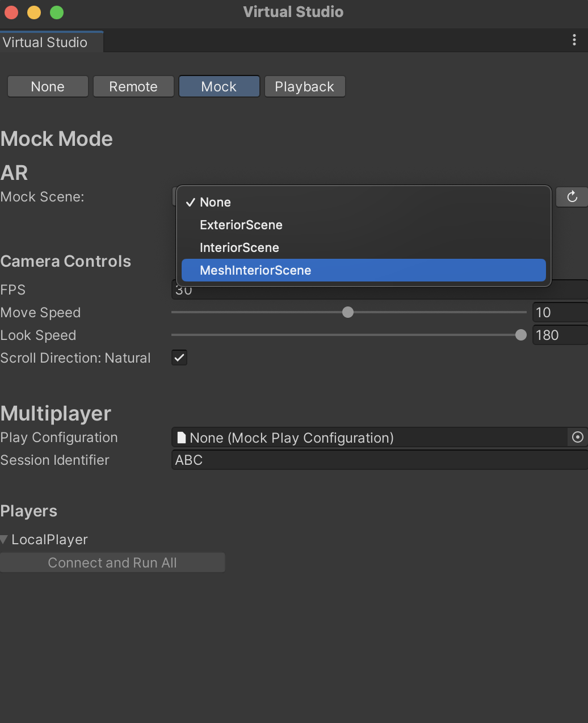This screenshot has width=588, height=723.
Task: Open the panel options kebab menu
Action: point(574,40)
